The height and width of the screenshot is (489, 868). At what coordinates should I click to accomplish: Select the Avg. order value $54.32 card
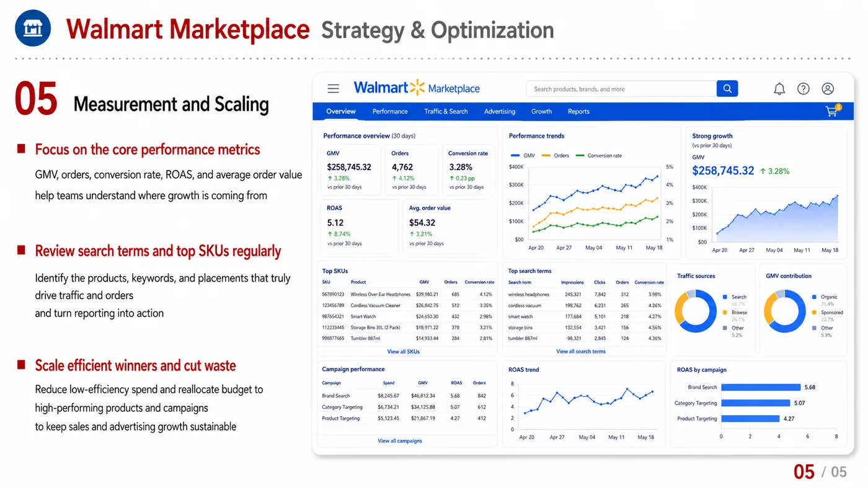click(449, 226)
